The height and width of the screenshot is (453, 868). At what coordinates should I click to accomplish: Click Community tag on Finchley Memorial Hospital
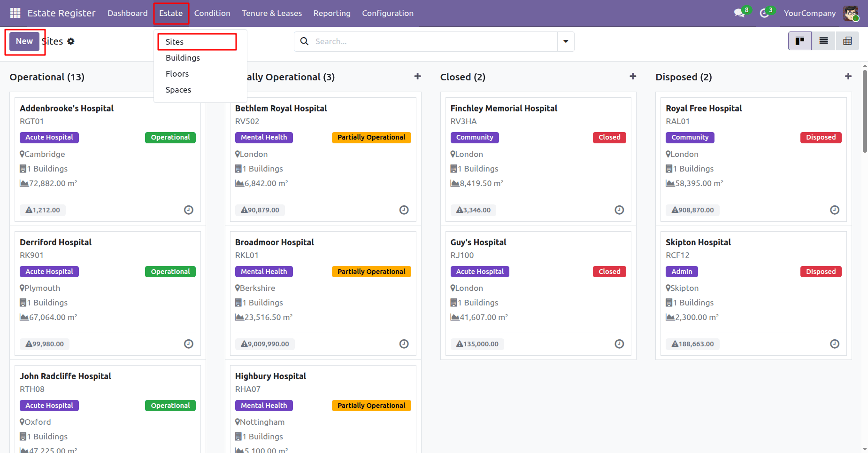[x=475, y=137]
